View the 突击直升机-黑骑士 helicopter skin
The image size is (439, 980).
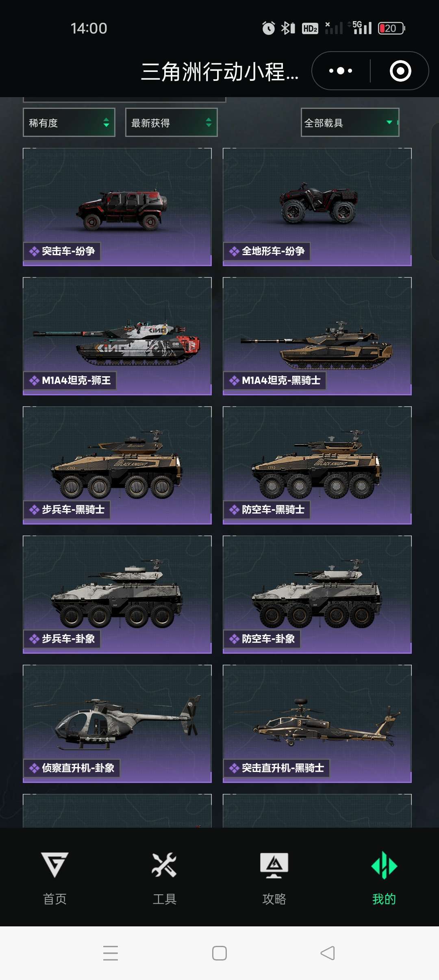pos(317,724)
